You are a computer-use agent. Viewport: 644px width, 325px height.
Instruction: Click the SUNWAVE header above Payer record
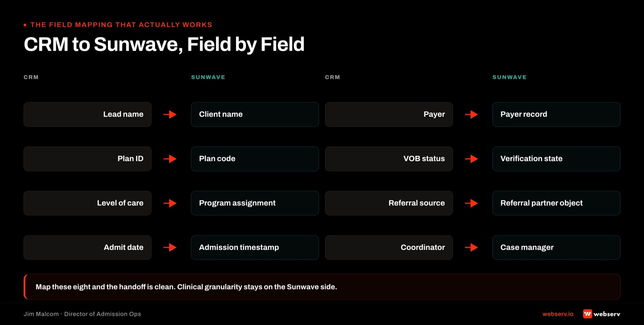tap(509, 77)
